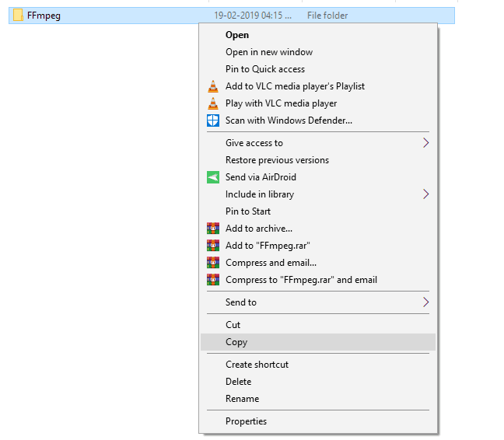Expand the Give access to submenu arrow
Viewport: 504px width, 440px height.
pos(426,143)
